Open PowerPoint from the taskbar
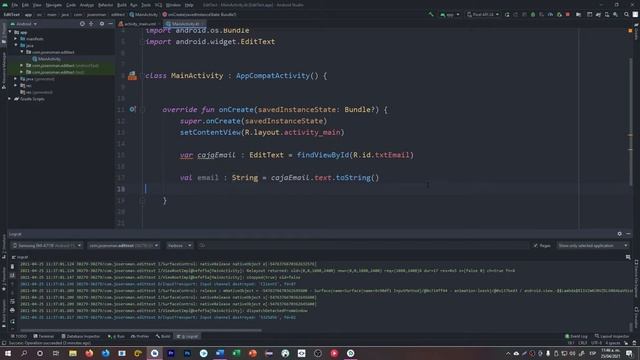640x360 pixels. pos(253,353)
